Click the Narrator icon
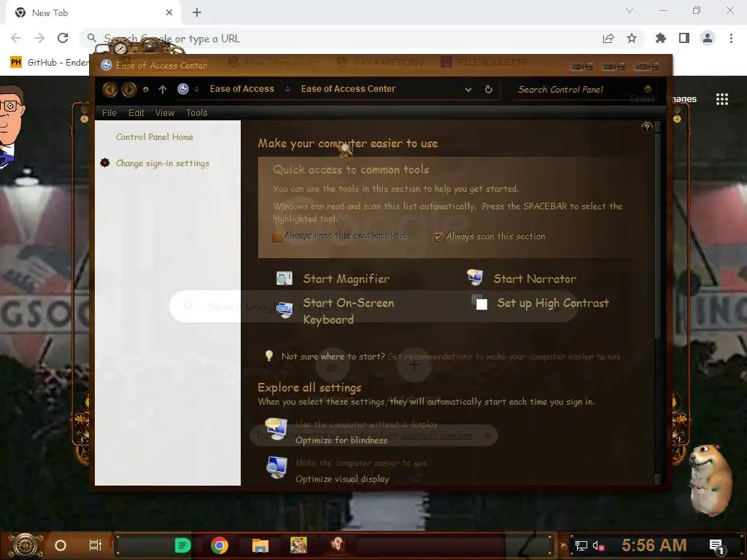 pyautogui.click(x=474, y=277)
